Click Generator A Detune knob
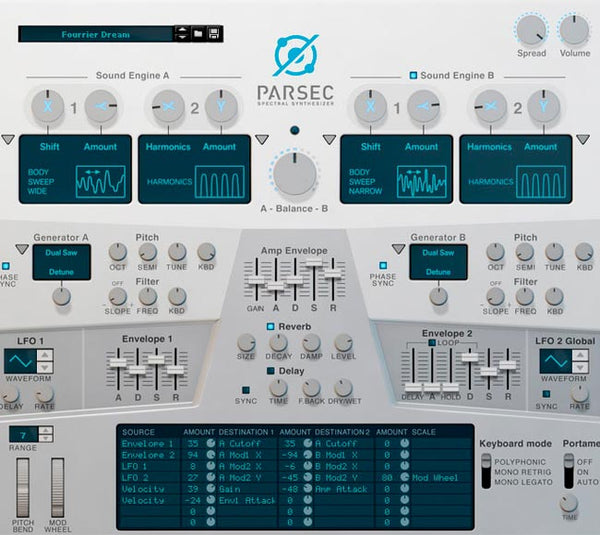600x535 pixels. pos(62,297)
